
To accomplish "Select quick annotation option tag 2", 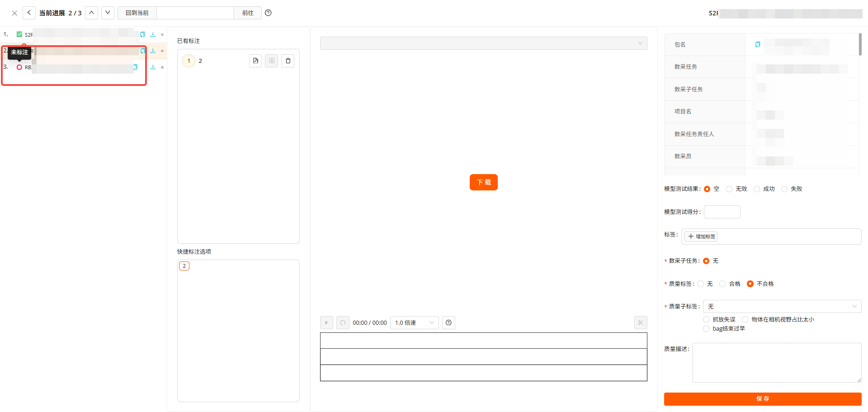I will point(184,266).
